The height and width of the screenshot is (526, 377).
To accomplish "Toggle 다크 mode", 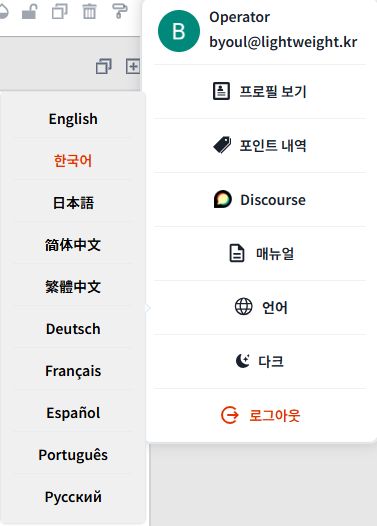I will coord(260,362).
